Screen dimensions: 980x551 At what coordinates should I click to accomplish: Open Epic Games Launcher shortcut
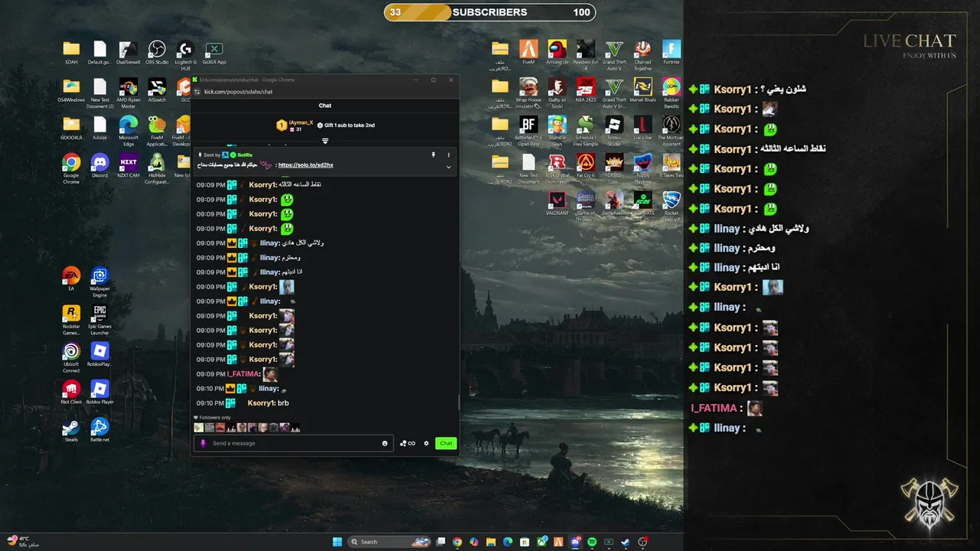click(x=100, y=320)
